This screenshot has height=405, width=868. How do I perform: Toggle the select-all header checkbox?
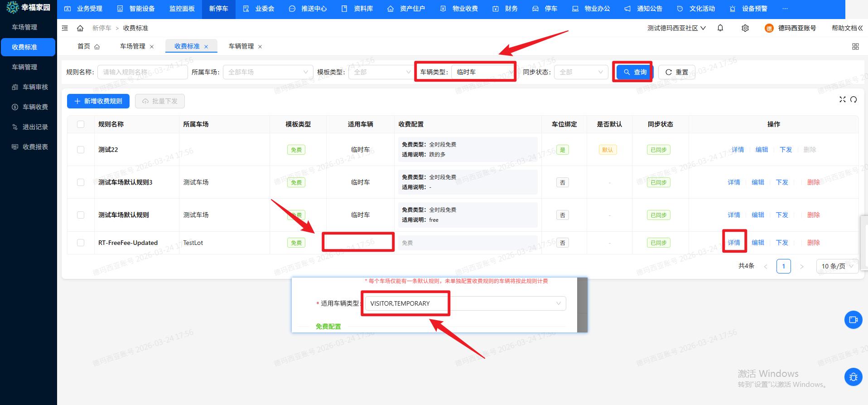click(x=81, y=124)
